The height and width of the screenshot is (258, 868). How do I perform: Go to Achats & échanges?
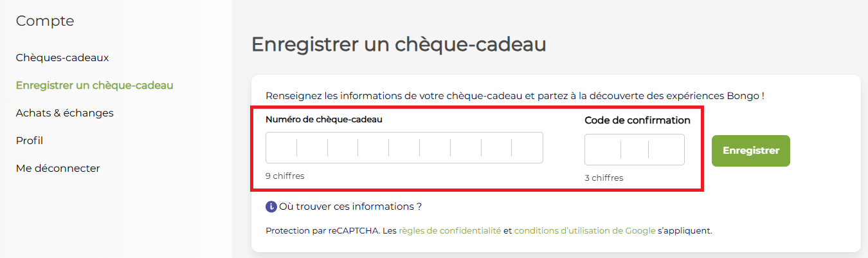tap(64, 113)
